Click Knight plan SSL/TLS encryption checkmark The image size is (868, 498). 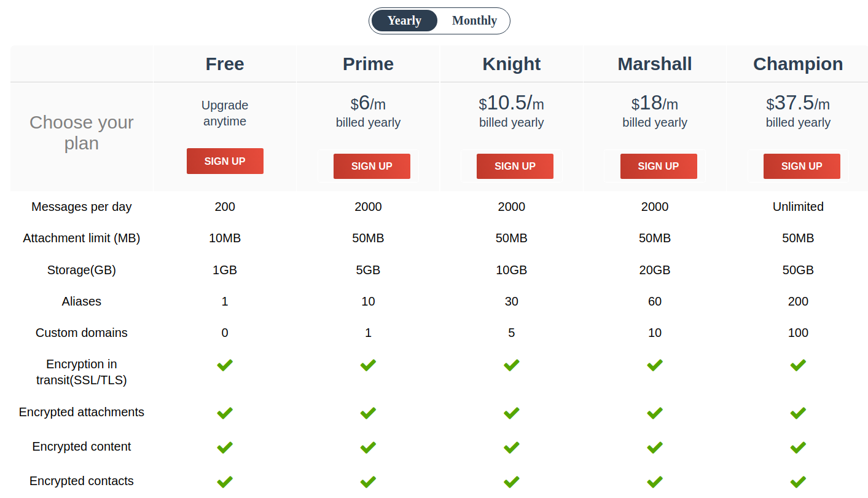coord(512,365)
